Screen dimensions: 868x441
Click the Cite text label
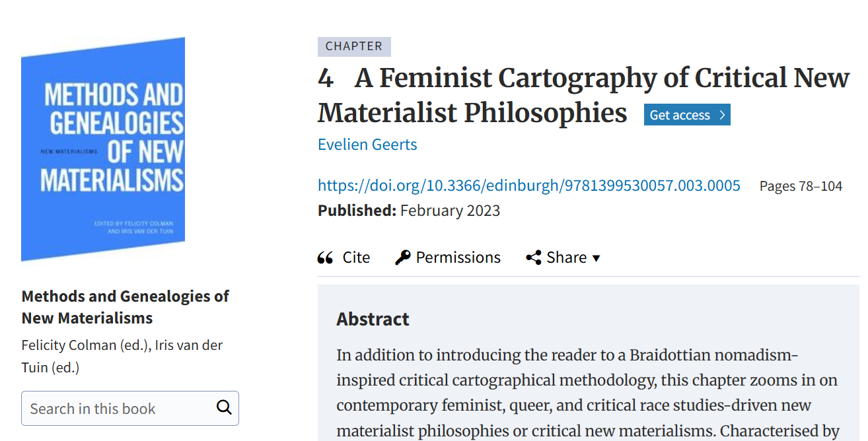coord(356,257)
